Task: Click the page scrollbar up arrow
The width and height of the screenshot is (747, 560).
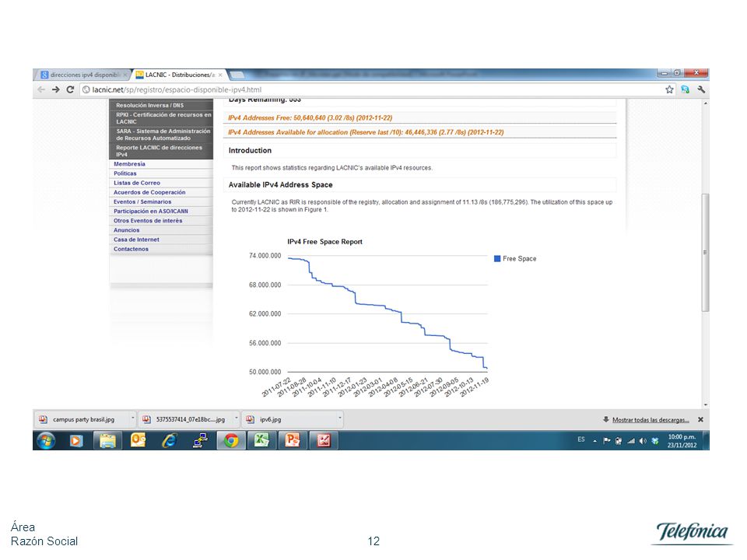Action: (x=705, y=103)
